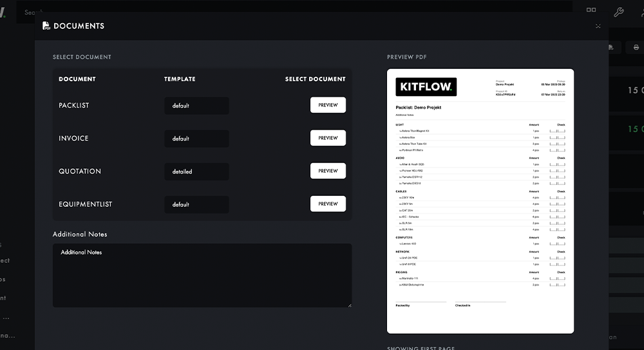Click the PDF export icon button
This screenshot has width=644, height=350.
pyautogui.click(x=612, y=47)
